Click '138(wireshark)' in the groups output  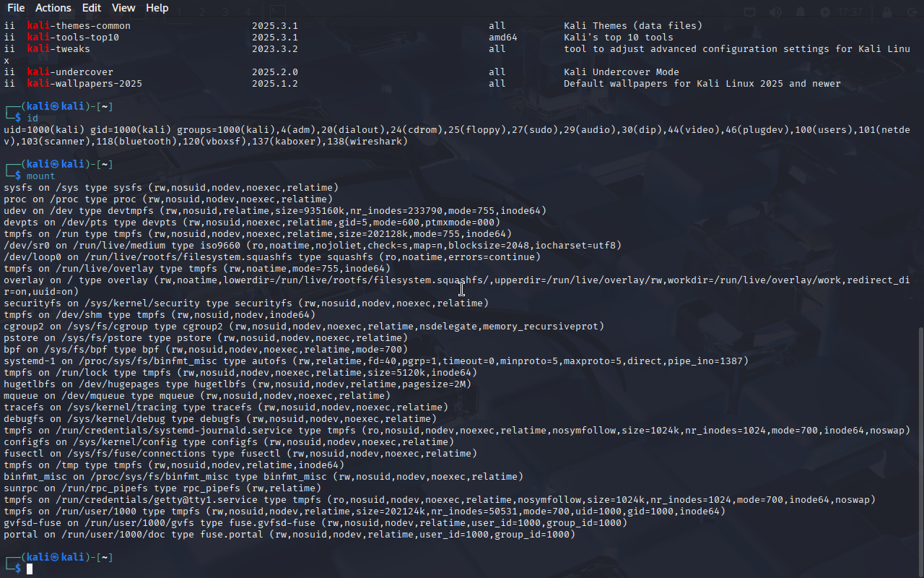coord(367,142)
